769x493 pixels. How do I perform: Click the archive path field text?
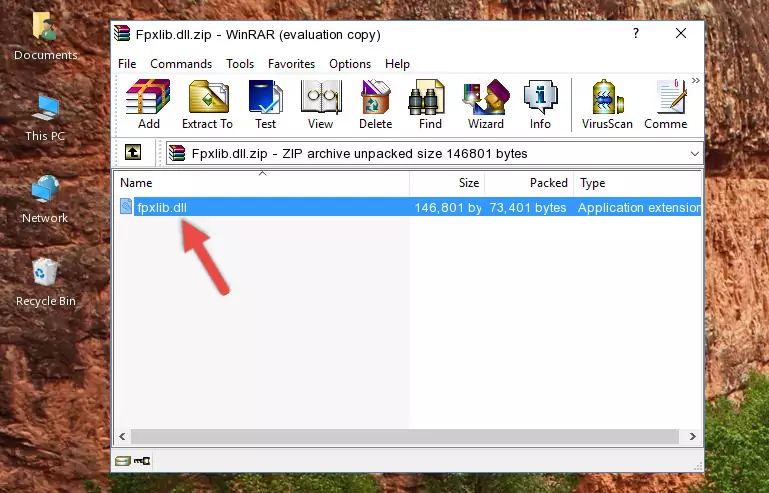click(x=359, y=154)
